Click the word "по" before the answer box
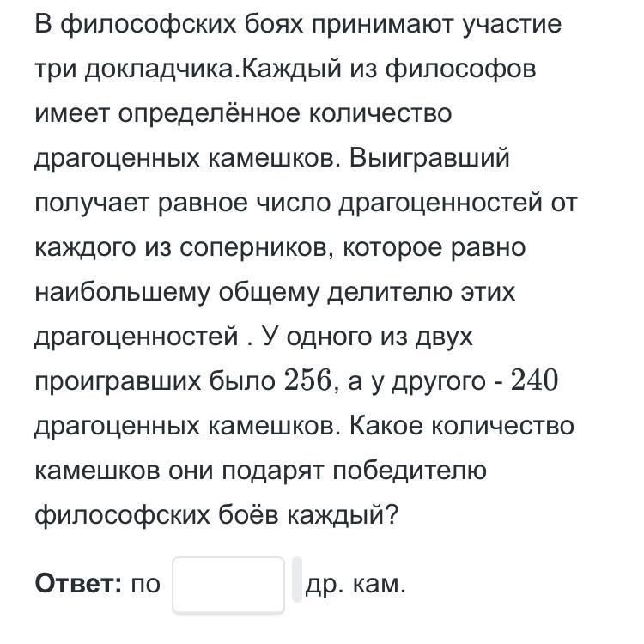The height and width of the screenshot is (644, 644). pyautogui.click(x=146, y=585)
